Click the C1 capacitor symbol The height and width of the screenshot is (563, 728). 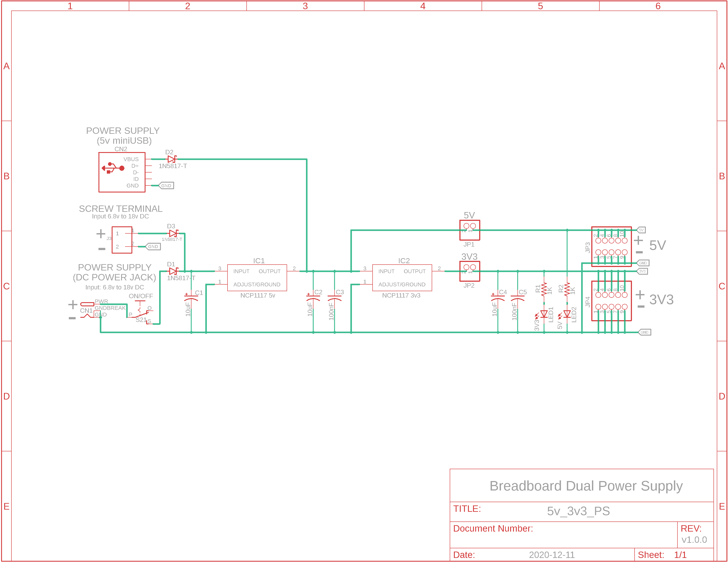coord(191,298)
